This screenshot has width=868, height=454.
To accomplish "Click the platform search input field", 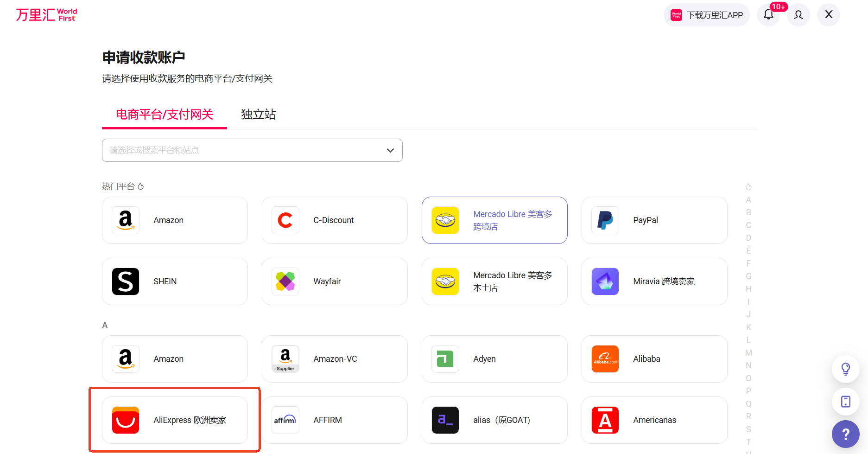I will tap(241, 150).
